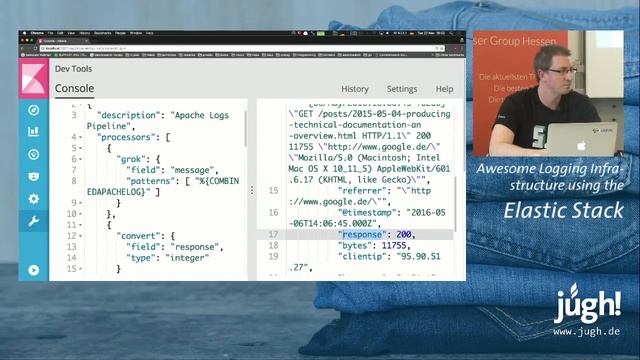Click the 200 response value in output
Image resolution: width=640 pixels, height=360 pixels.
tap(404, 234)
